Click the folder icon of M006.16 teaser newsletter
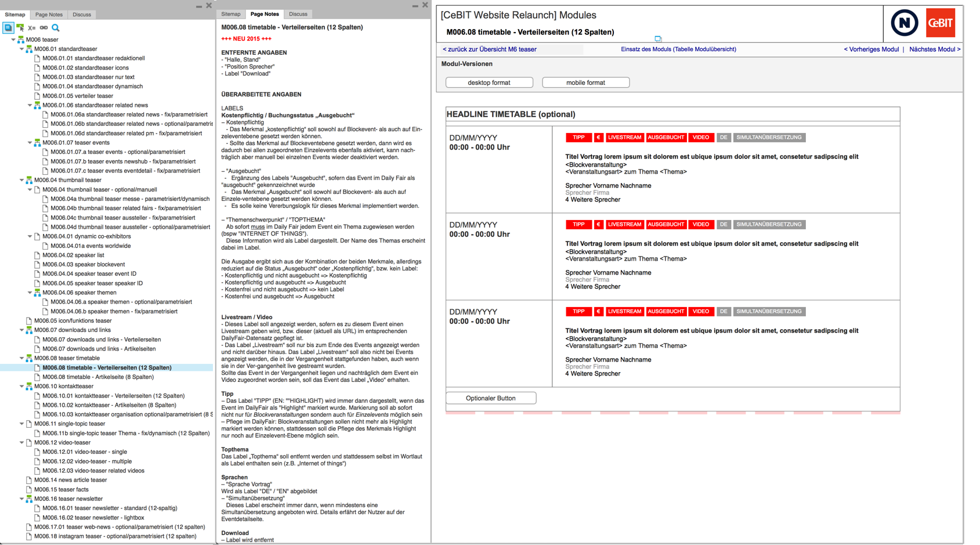This screenshot has height=545, width=980. [x=29, y=499]
